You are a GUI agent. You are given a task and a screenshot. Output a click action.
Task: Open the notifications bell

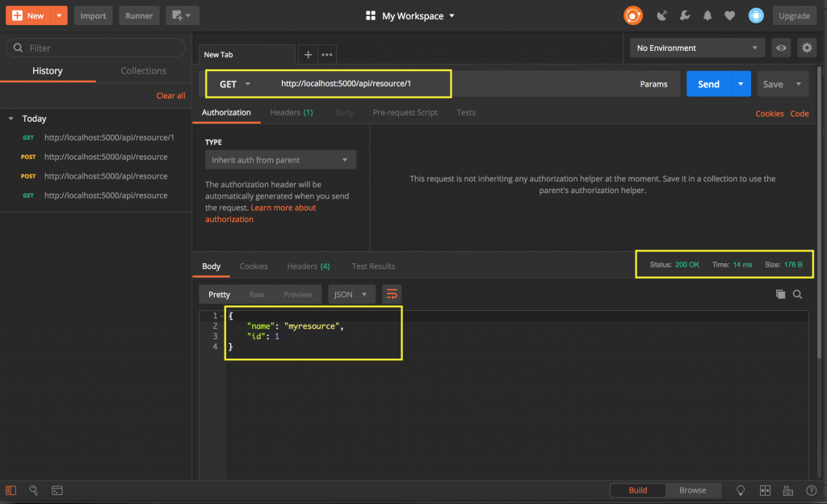[707, 15]
